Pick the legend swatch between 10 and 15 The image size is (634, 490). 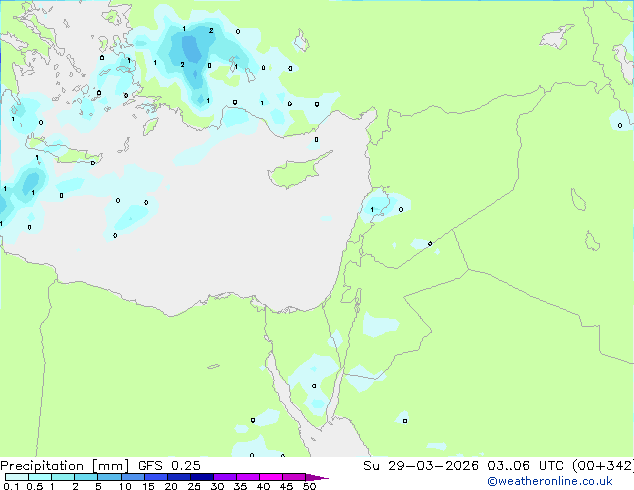click(x=132, y=477)
